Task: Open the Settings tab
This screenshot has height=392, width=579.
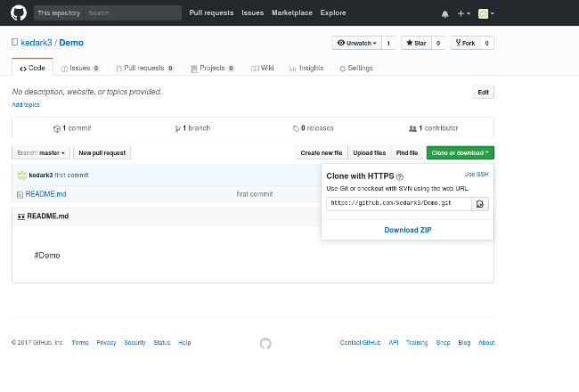Action: pos(355,68)
